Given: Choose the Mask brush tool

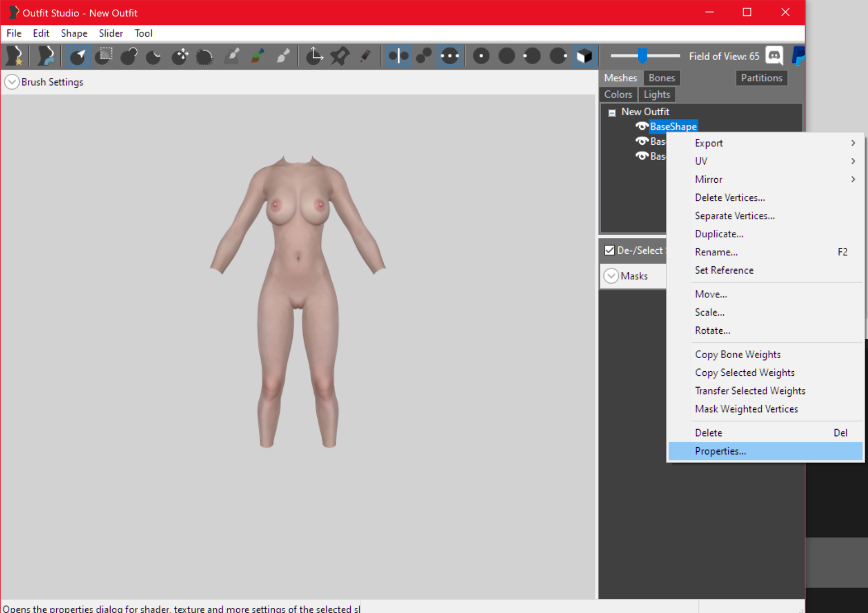Looking at the screenshot, I should [104, 56].
